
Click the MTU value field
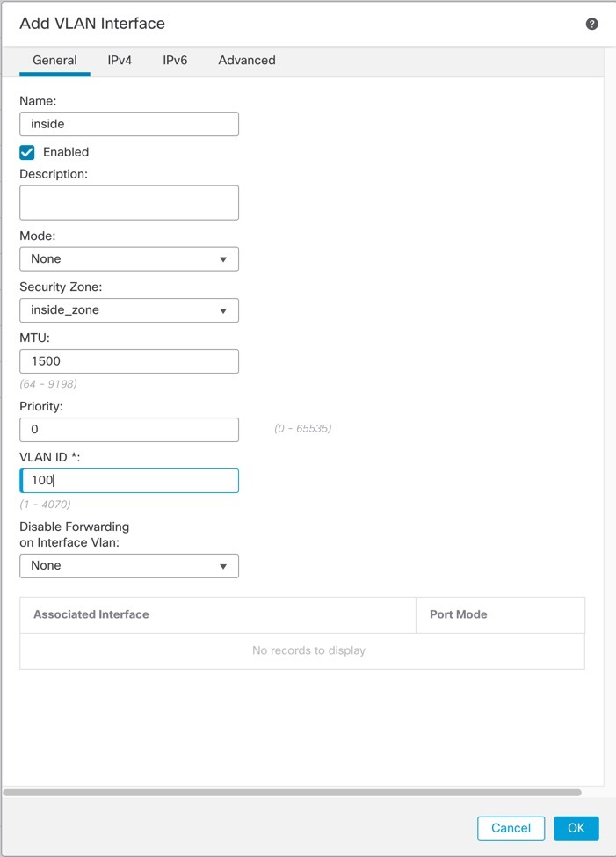tap(128, 360)
